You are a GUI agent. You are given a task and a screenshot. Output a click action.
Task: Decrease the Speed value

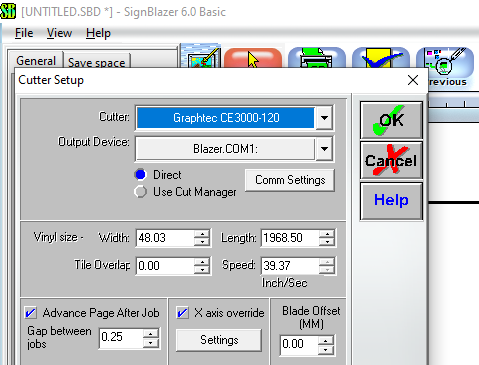click(327, 270)
